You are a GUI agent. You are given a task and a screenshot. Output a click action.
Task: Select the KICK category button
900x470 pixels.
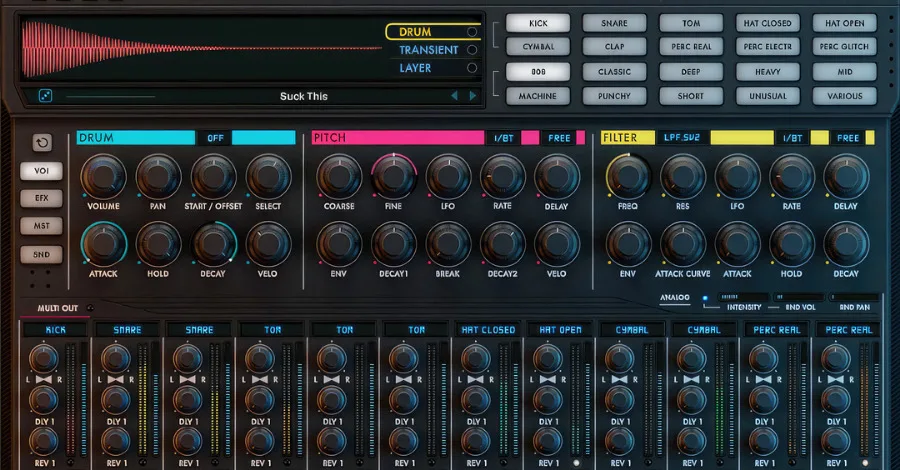(x=538, y=23)
